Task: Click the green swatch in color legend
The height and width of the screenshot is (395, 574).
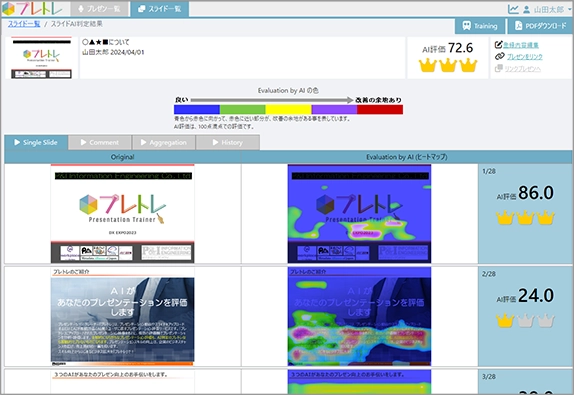Action: pyautogui.click(x=242, y=109)
